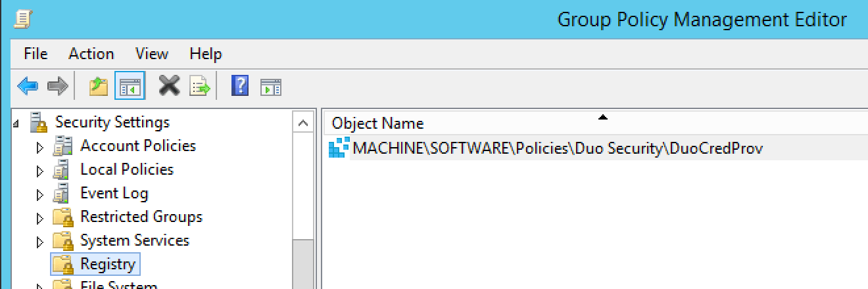Expand the System Services node

[40, 242]
